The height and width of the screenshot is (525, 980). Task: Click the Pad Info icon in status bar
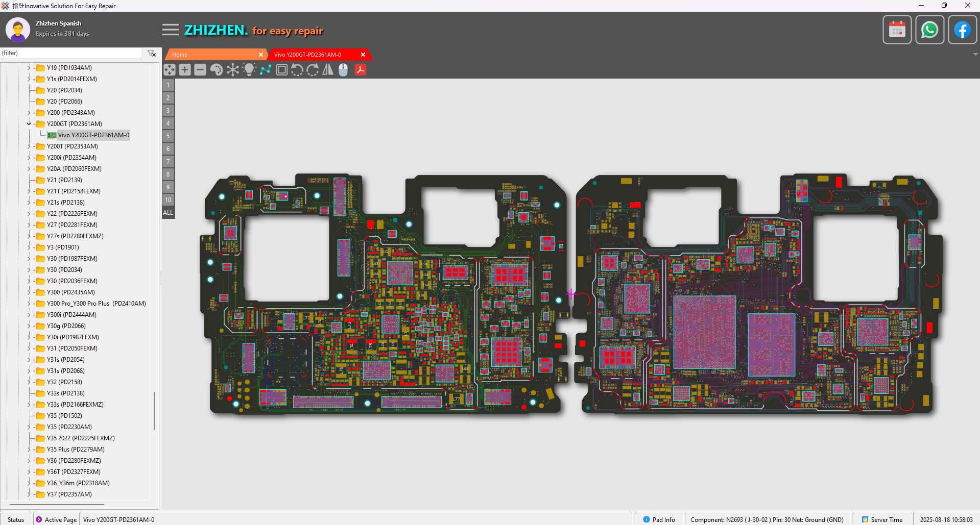pyautogui.click(x=647, y=519)
